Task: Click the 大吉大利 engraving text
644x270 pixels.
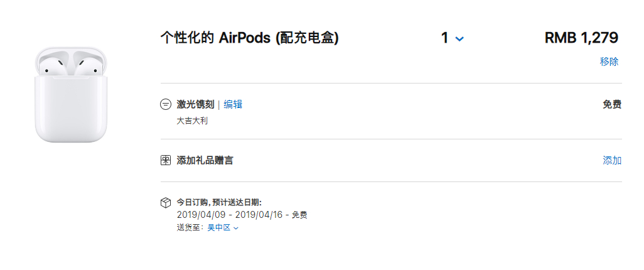Action: pos(192,120)
